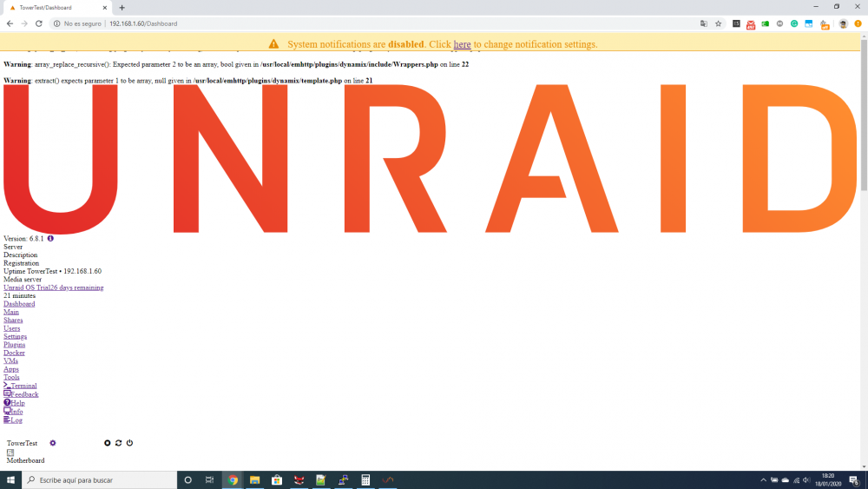This screenshot has height=489, width=868.
Task: Open TowerTest settings gear icon
Action: [53, 443]
